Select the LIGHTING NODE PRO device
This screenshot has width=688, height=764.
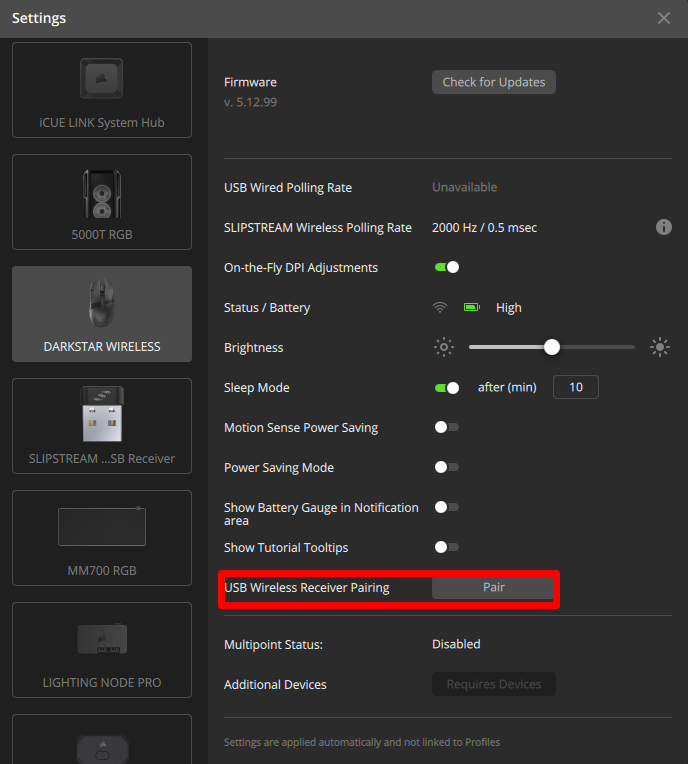[x=102, y=650]
